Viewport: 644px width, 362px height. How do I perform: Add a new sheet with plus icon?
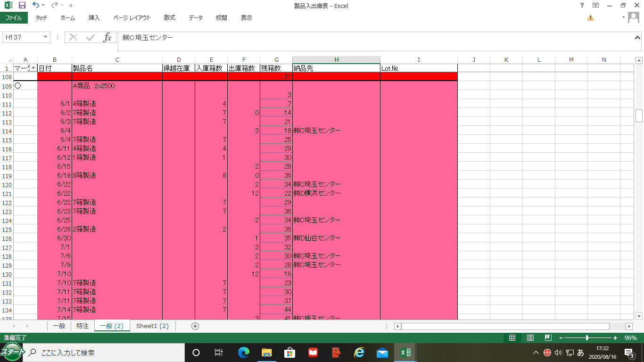tap(195, 326)
